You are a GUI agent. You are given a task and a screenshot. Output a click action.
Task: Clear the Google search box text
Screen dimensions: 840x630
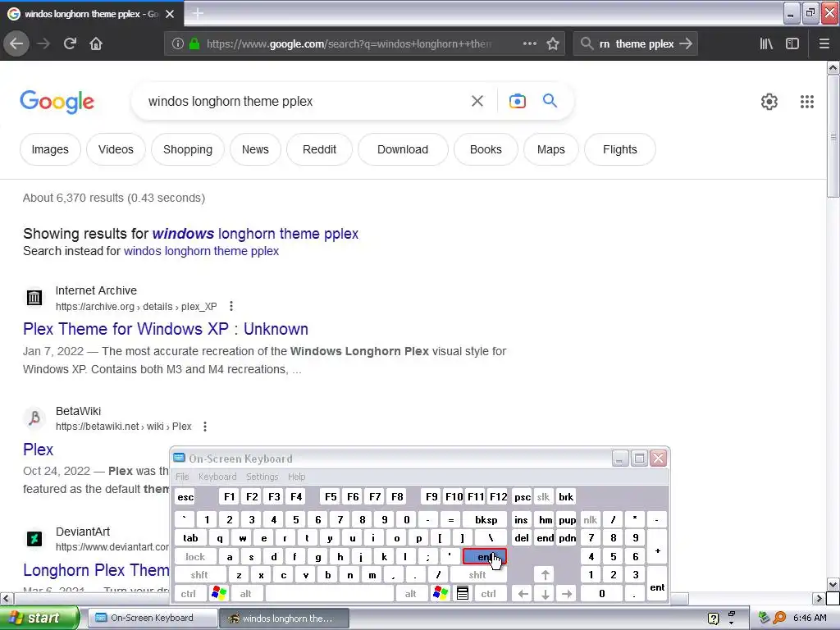tap(477, 101)
